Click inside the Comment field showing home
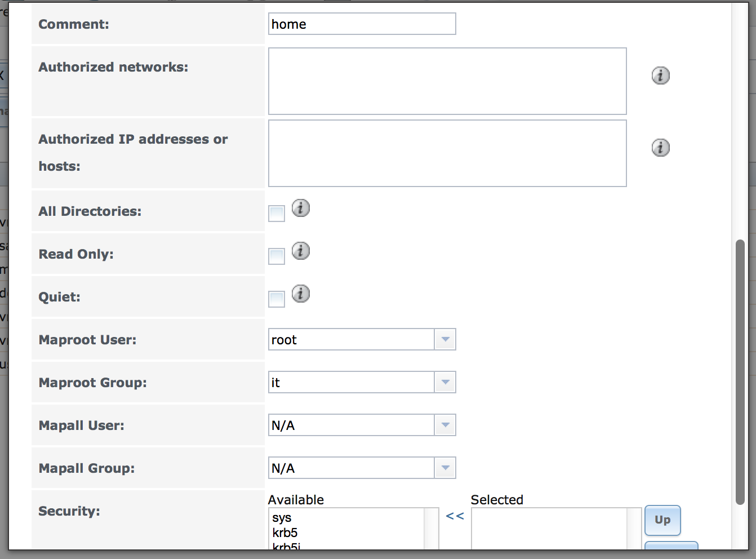756x559 pixels. point(362,24)
